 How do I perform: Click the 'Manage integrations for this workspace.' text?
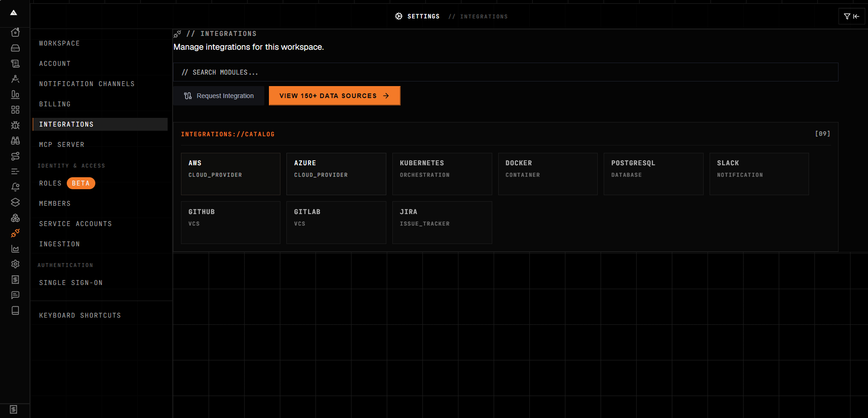pyautogui.click(x=249, y=47)
